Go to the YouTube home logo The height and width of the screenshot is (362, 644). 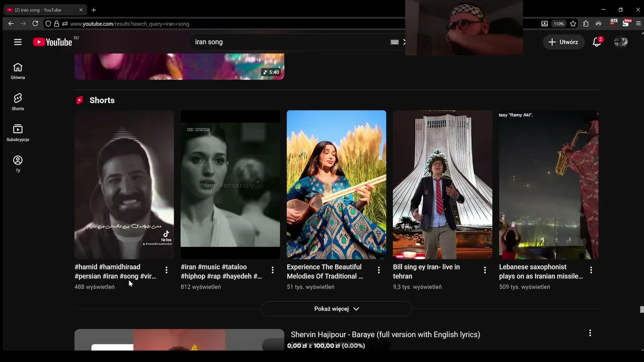point(53,42)
